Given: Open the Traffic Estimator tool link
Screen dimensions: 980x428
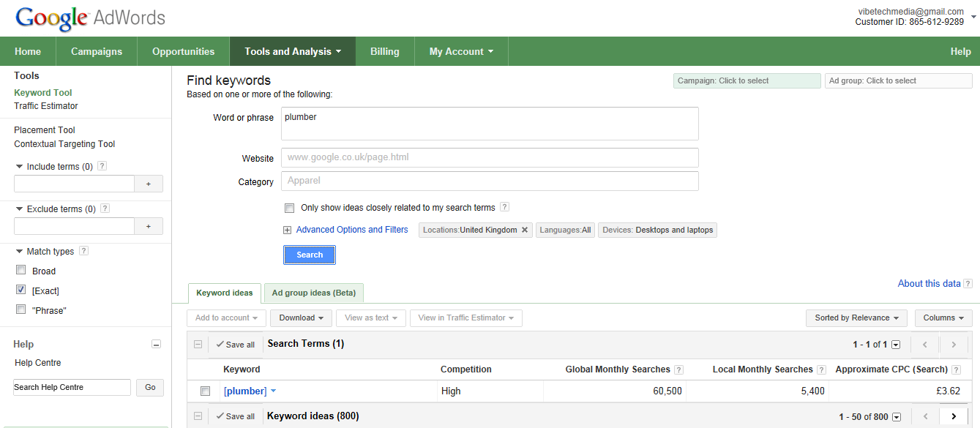Looking at the screenshot, I should pos(46,106).
